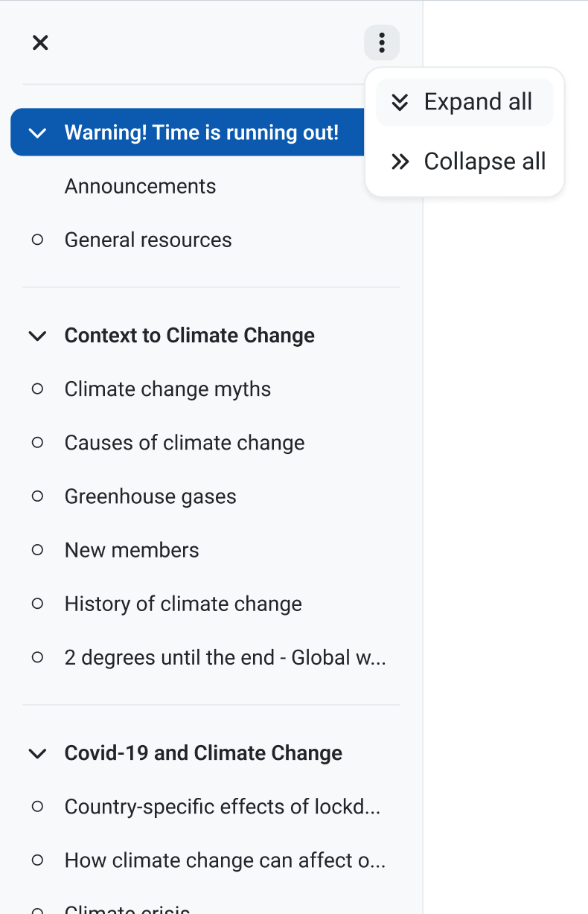Click the double-chevron Expand all icon
Viewport: 588px width, 914px height.
(x=400, y=102)
